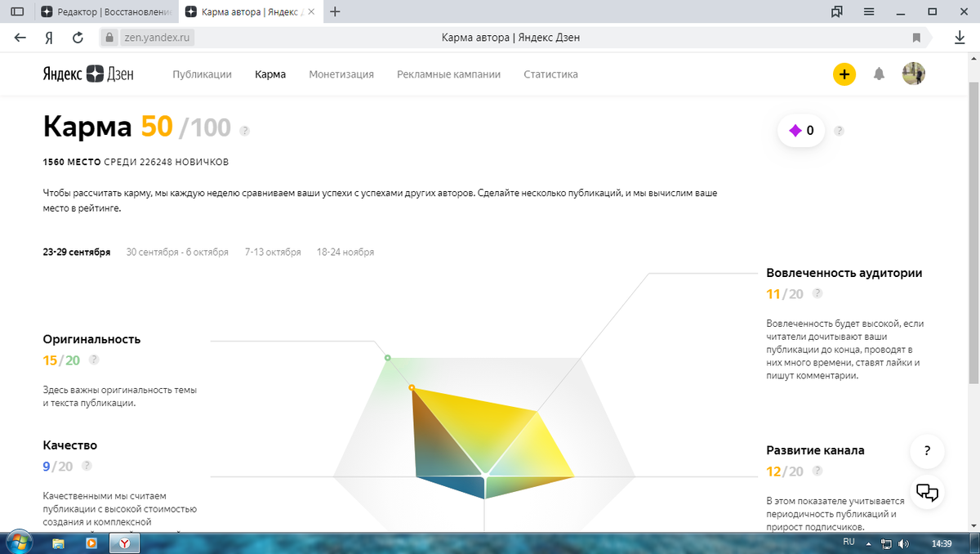Screen dimensions: 980x554
Task: Click the help icon beside diamond counter
Action: click(839, 131)
